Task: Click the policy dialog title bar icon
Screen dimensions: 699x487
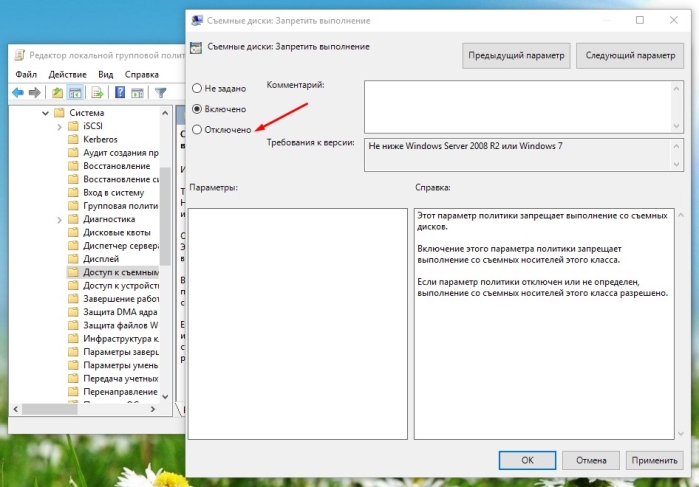Action: pyautogui.click(x=197, y=21)
